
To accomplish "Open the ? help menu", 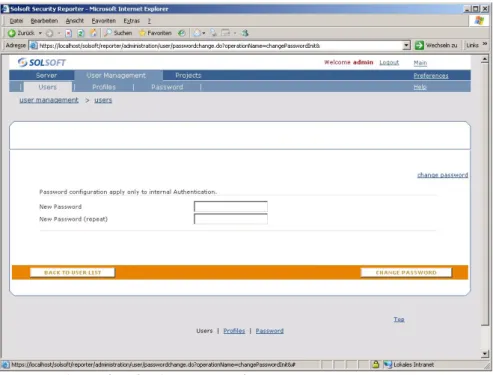I will coord(149,21).
